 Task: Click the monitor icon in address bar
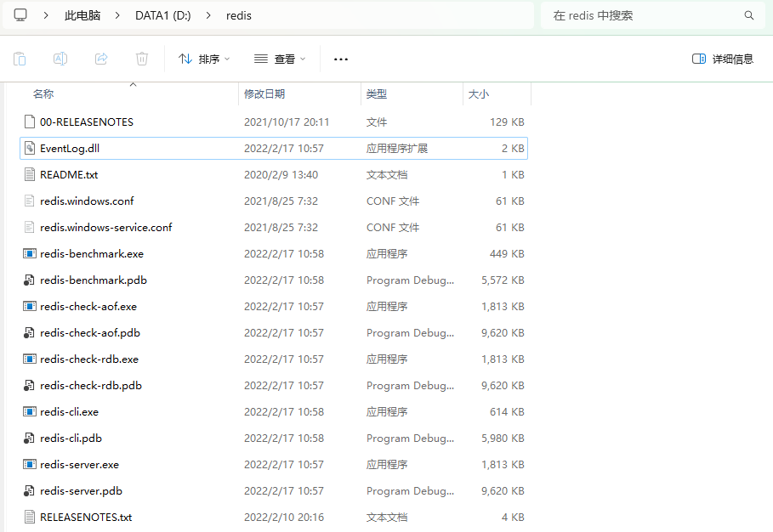tap(20, 15)
